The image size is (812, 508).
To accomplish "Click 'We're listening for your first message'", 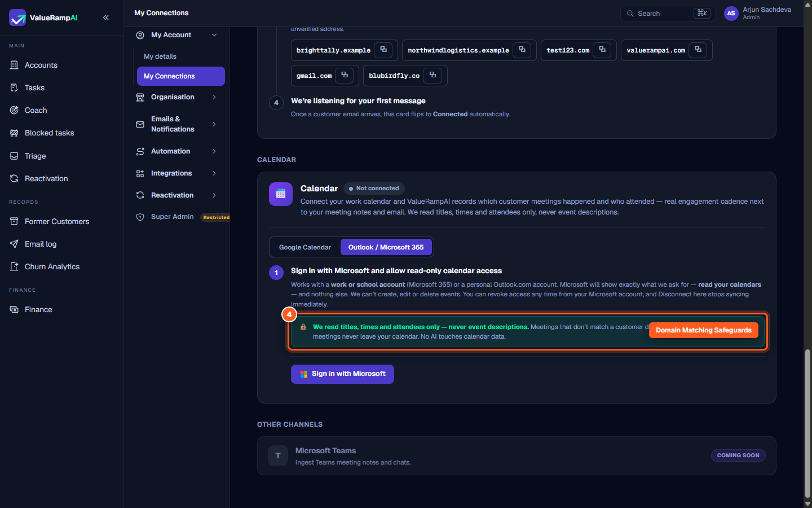I will click(358, 101).
